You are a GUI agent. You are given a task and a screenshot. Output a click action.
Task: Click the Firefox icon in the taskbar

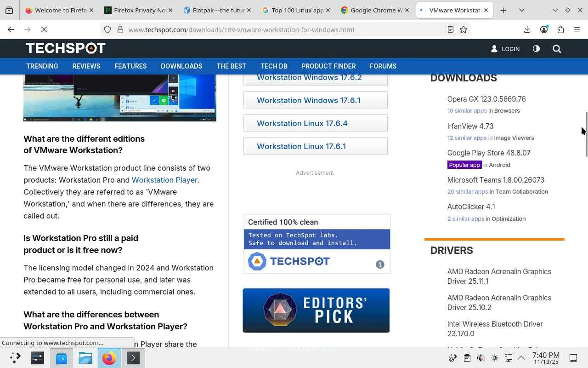(109, 358)
